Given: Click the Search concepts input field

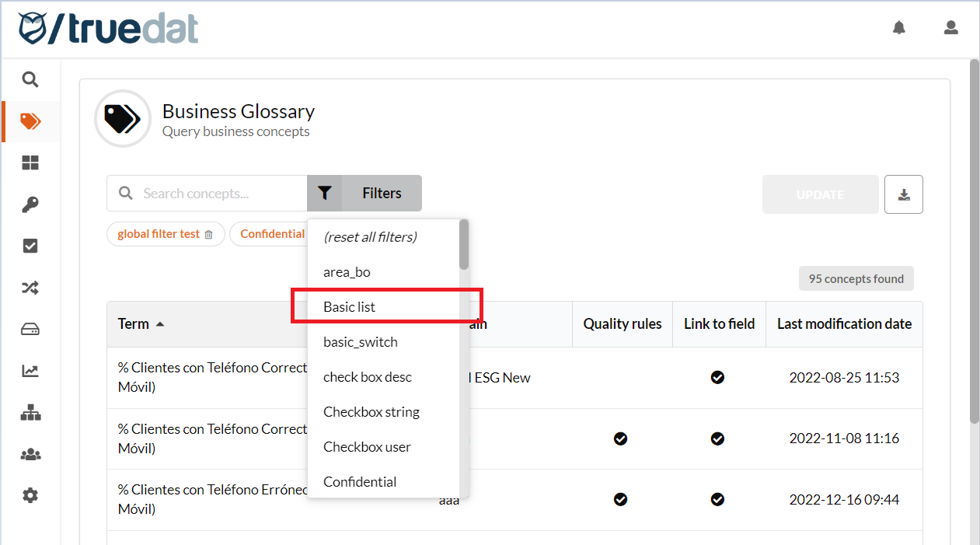Looking at the screenshot, I should pos(218,194).
